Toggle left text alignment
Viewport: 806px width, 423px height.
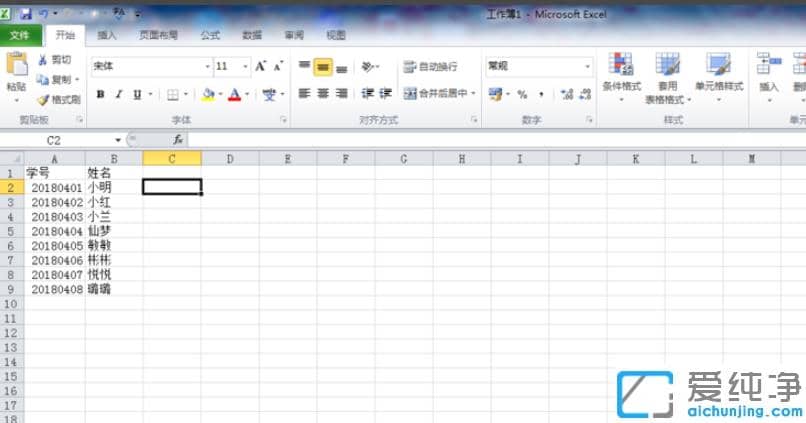(304, 94)
